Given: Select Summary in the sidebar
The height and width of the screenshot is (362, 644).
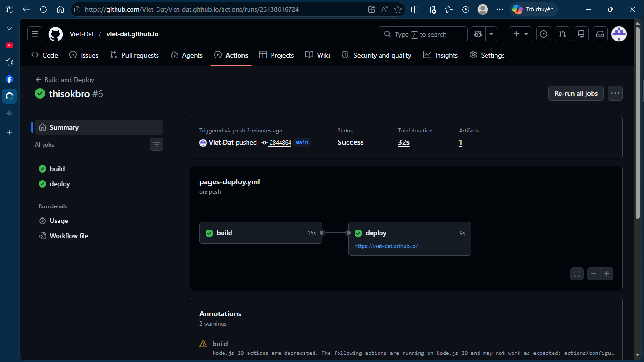Looking at the screenshot, I should 99,127.
